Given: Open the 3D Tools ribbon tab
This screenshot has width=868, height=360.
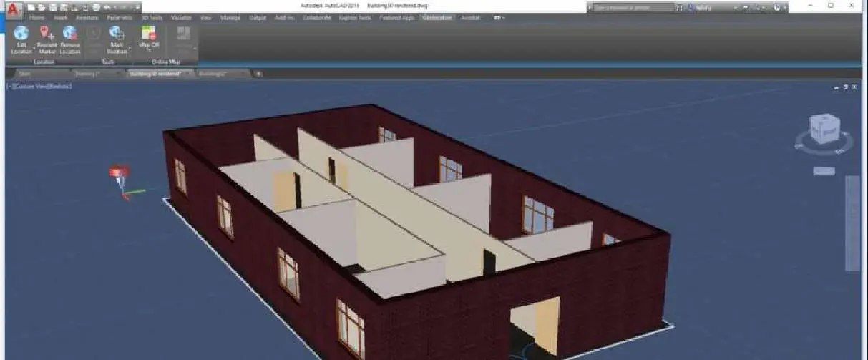Looking at the screenshot, I should coord(151,17).
